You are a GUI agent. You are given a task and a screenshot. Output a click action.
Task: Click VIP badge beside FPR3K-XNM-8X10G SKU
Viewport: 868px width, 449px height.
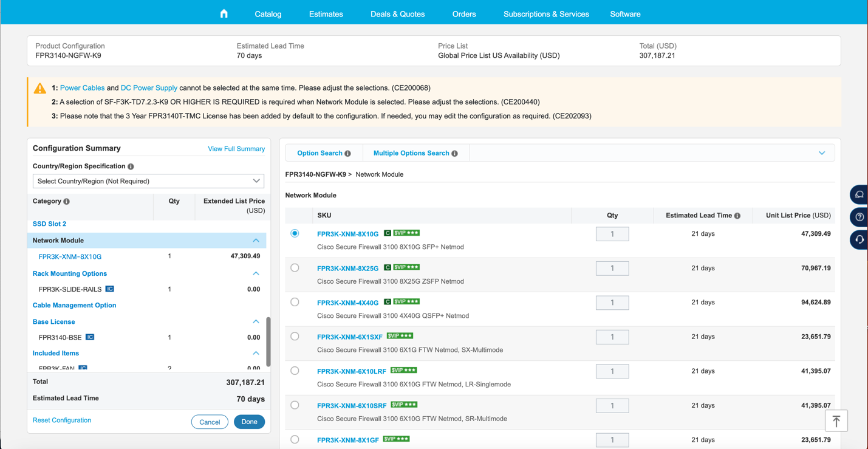(406, 233)
